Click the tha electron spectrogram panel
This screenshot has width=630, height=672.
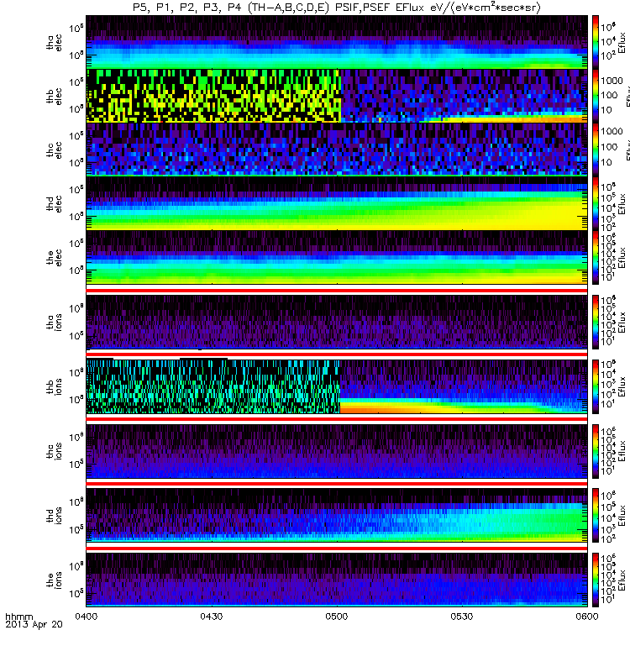pos(337,42)
